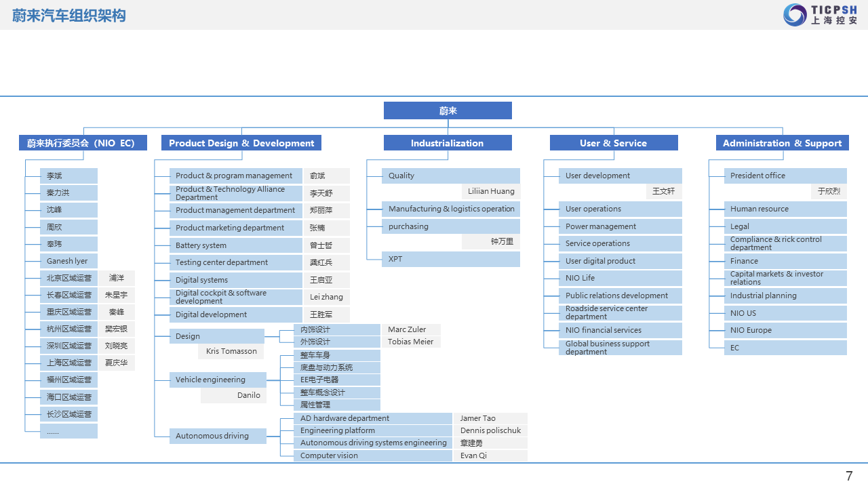
Task: Select the Battery system department box
Action: coord(235,245)
